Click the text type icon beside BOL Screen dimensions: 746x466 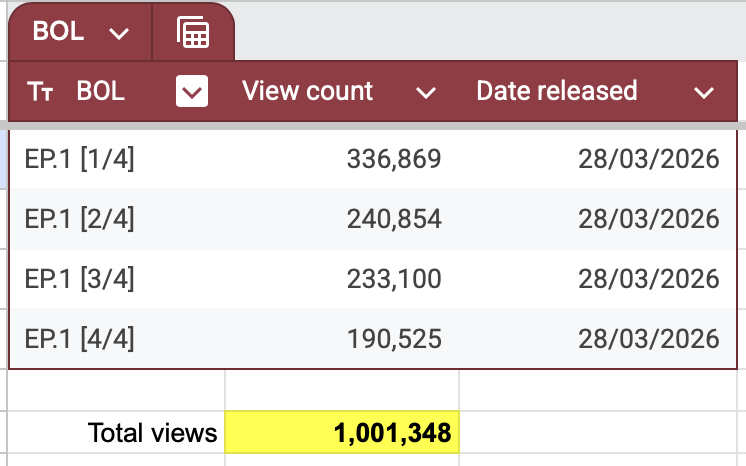(40, 91)
